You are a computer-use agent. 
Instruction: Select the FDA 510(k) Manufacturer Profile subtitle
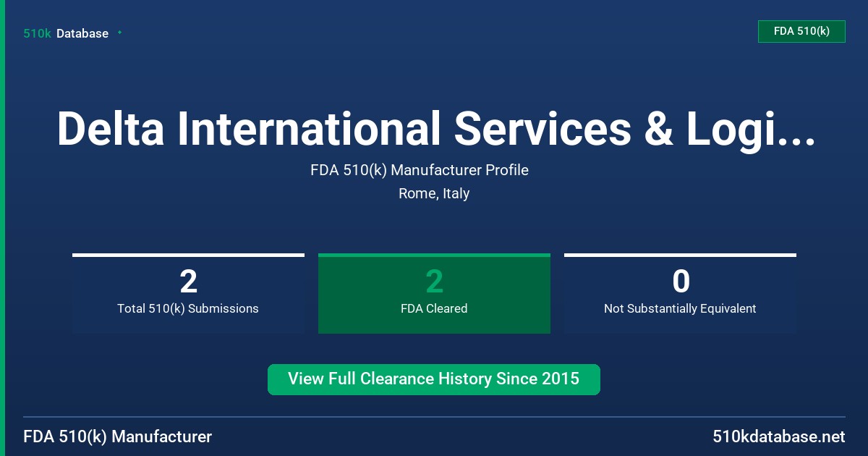(x=420, y=170)
